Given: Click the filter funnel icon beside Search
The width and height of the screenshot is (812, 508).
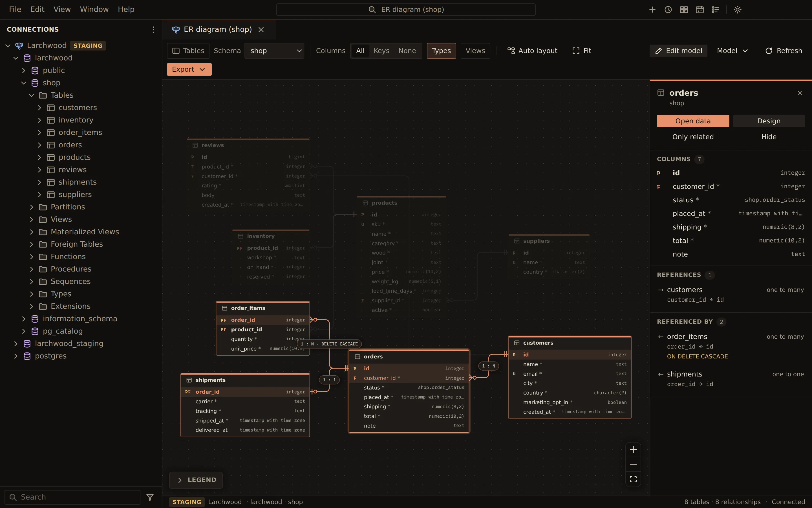Looking at the screenshot, I should coord(150,497).
